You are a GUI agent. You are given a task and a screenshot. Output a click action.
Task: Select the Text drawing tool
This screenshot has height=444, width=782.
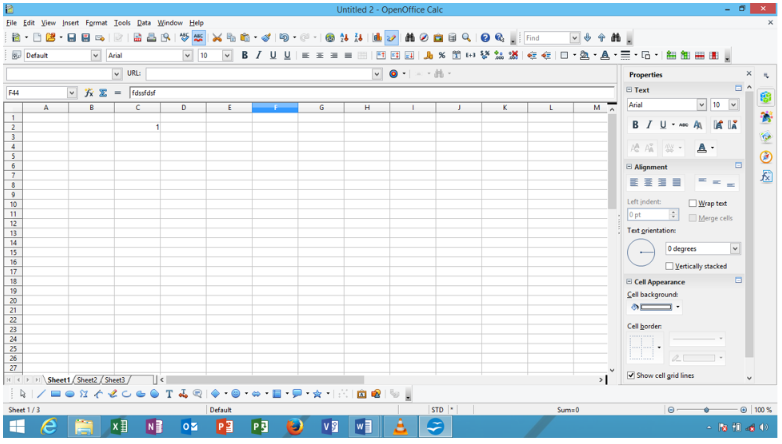click(x=169, y=394)
